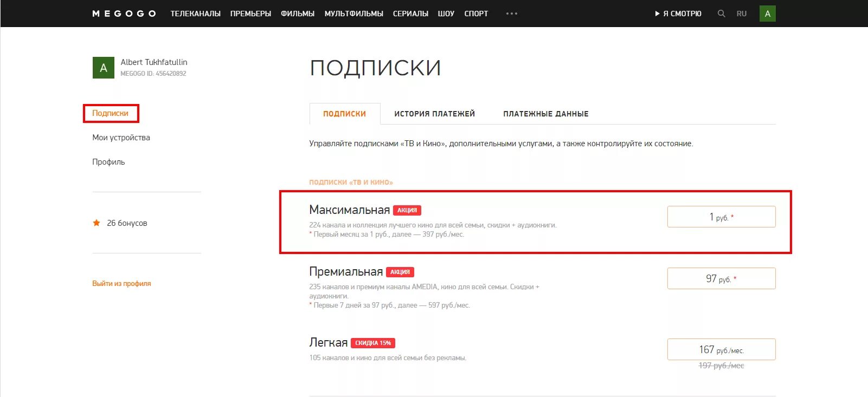Open Сериалы in the top menu

410,14
